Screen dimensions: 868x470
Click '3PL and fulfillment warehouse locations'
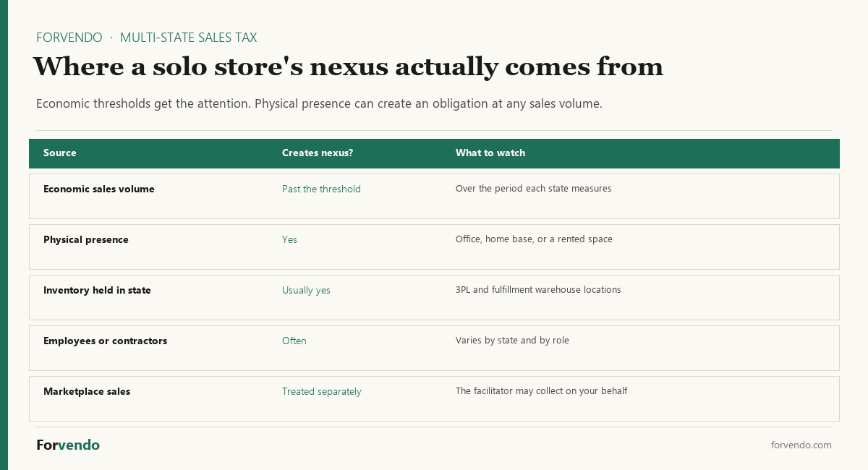coord(538,289)
